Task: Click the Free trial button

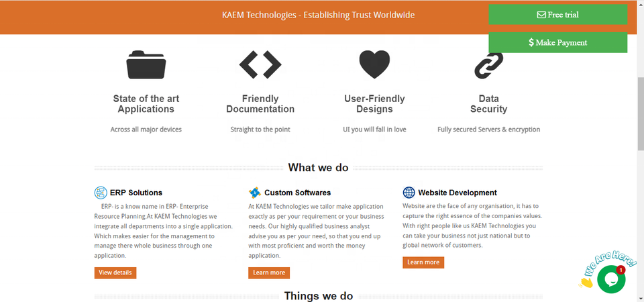Action: [557, 14]
